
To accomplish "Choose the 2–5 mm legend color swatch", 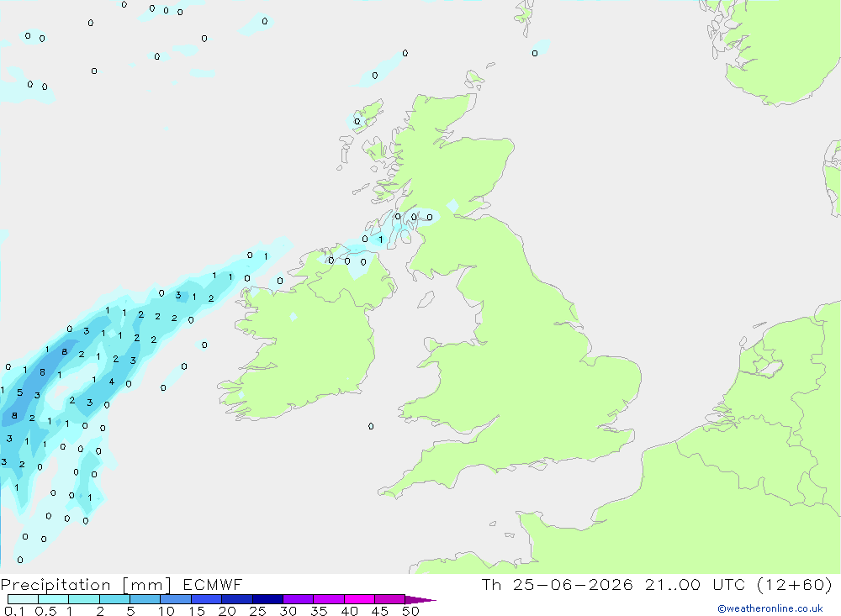I will [114, 599].
